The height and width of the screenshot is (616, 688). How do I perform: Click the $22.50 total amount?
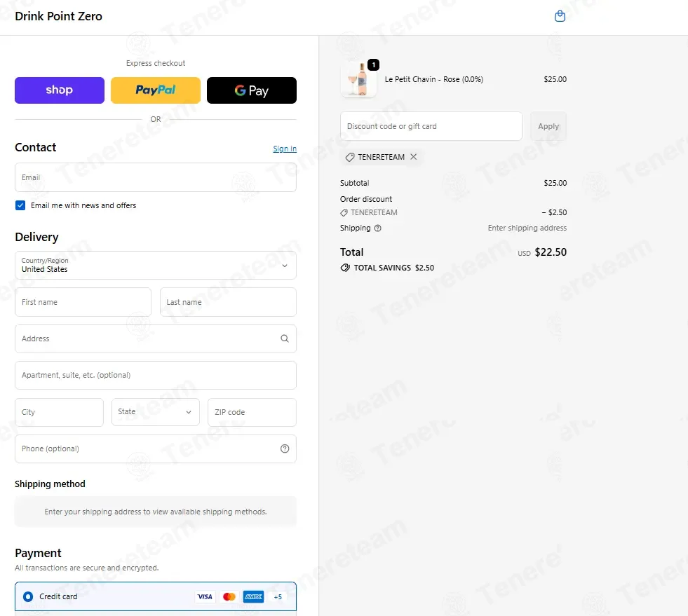click(x=551, y=252)
